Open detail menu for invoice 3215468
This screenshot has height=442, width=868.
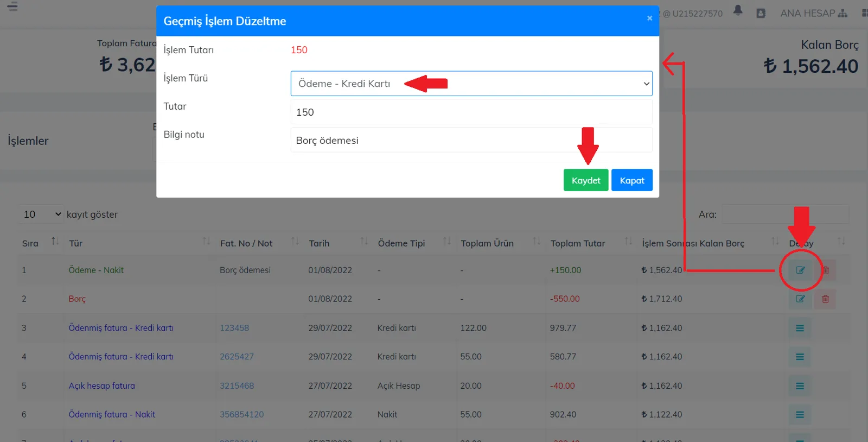point(800,386)
